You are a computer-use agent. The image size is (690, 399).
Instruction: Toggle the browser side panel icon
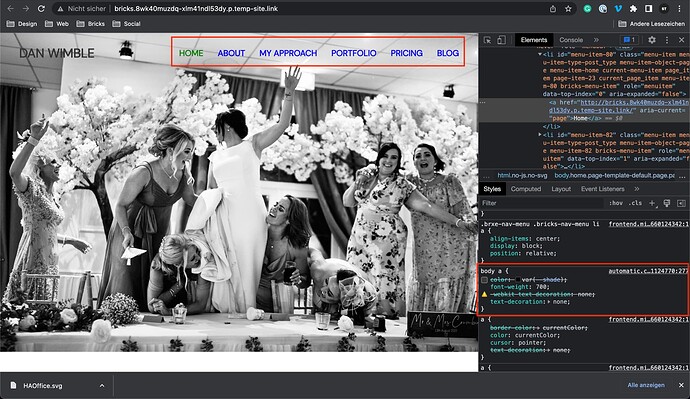(x=648, y=8)
